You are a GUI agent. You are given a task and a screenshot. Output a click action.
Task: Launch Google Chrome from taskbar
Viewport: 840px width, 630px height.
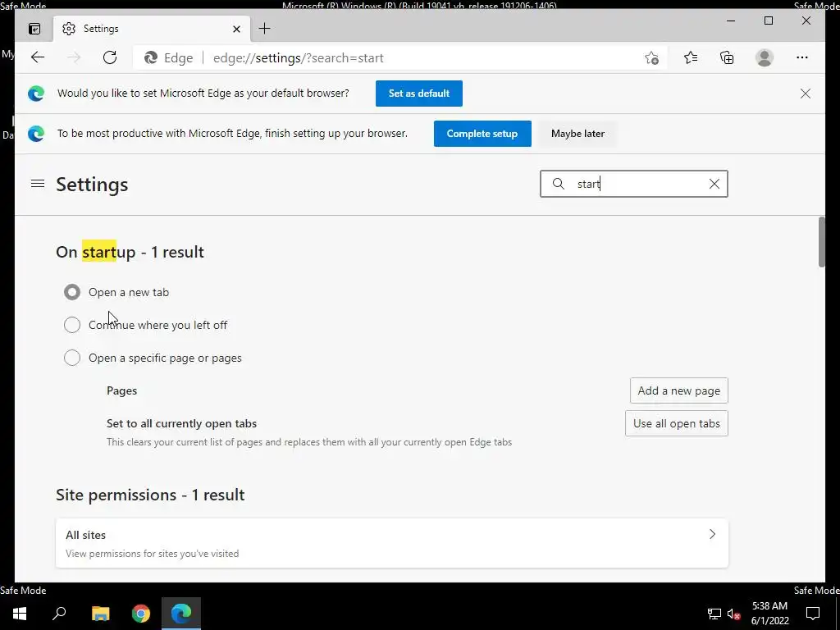[141, 614]
